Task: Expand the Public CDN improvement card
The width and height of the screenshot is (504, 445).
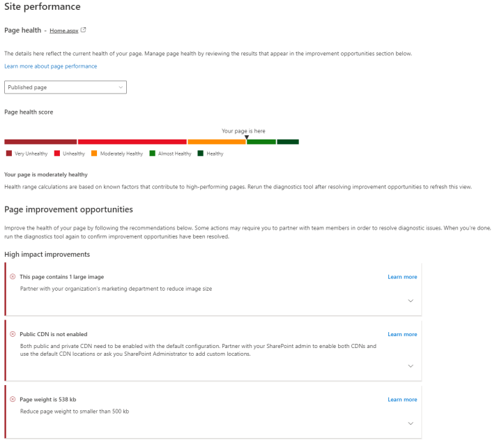Action: [x=410, y=366]
